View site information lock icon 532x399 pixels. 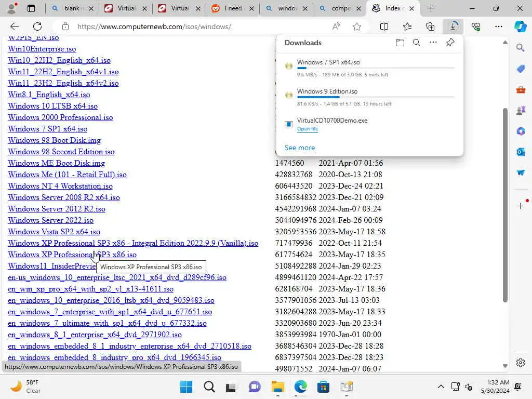coord(65,26)
